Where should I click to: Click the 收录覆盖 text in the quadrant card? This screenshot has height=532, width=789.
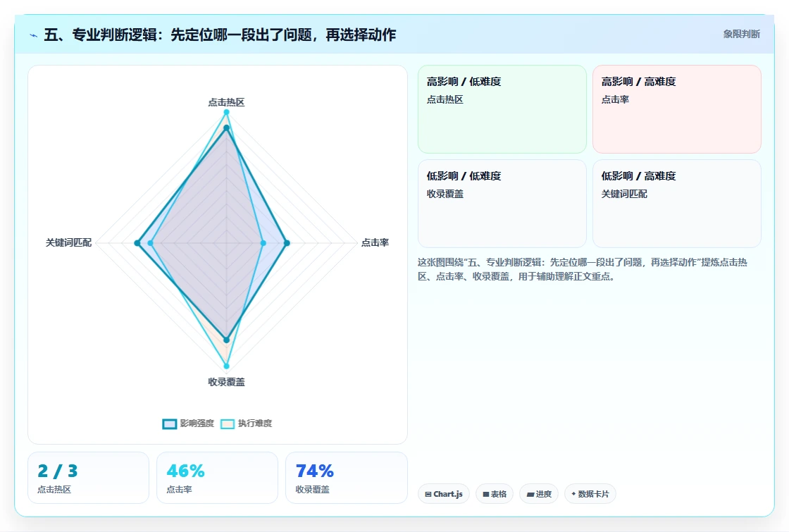click(445, 194)
